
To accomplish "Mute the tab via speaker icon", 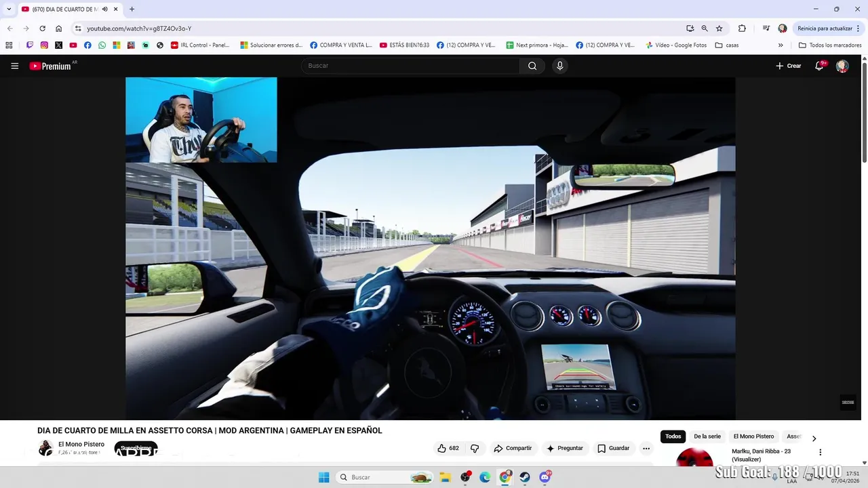I will (x=104, y=9).
